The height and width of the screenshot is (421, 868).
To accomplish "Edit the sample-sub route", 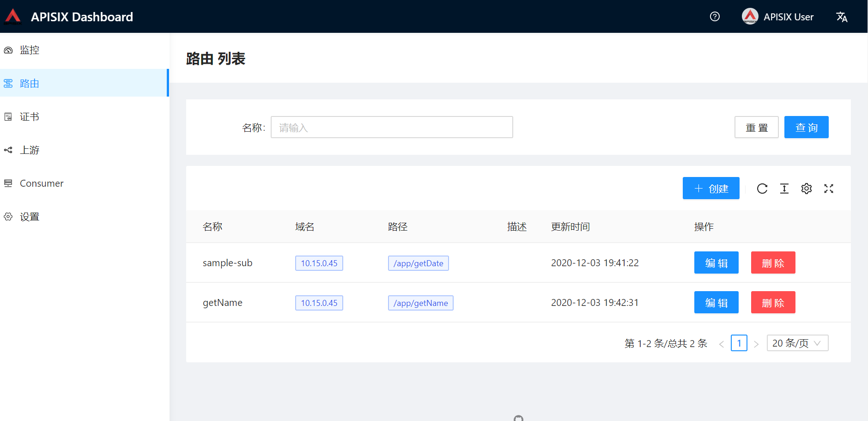I will pyautogui.click(x=716, y=262).
